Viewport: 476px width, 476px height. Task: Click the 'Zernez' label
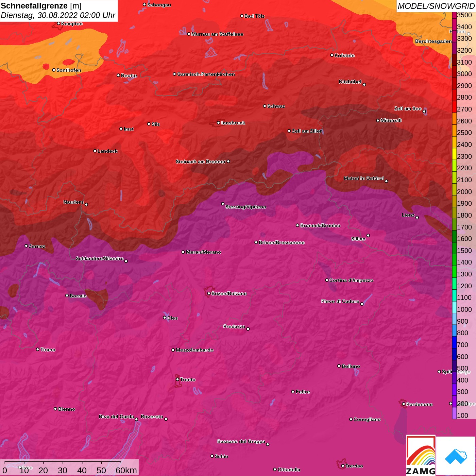pyautogui.click(x=37, y=246)
